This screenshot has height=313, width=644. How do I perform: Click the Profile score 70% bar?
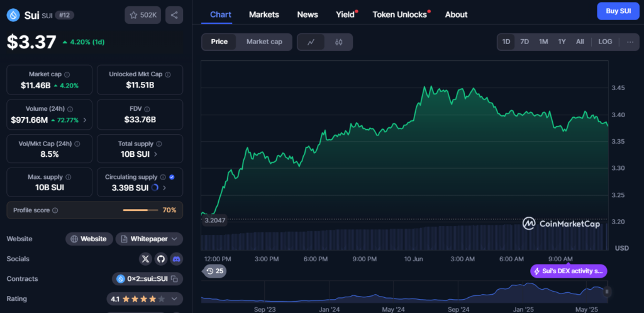point(140,210)
